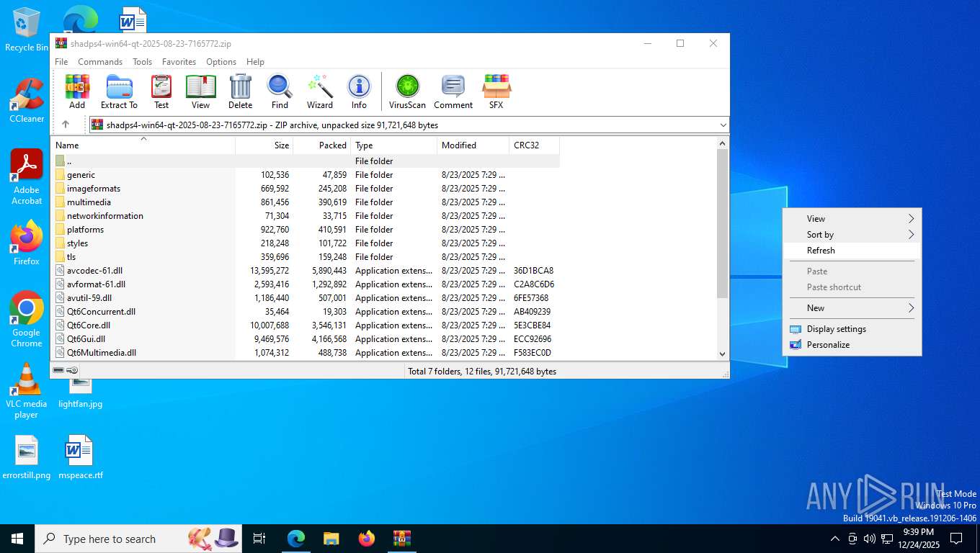Select Google Chrome desktop shortcut

point(27,319)
